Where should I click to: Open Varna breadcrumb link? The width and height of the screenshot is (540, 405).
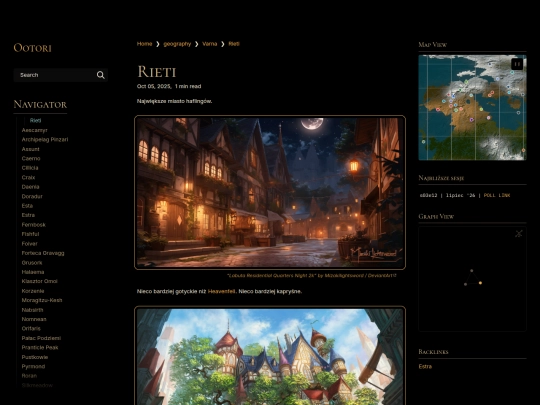[x=209, y=44]
